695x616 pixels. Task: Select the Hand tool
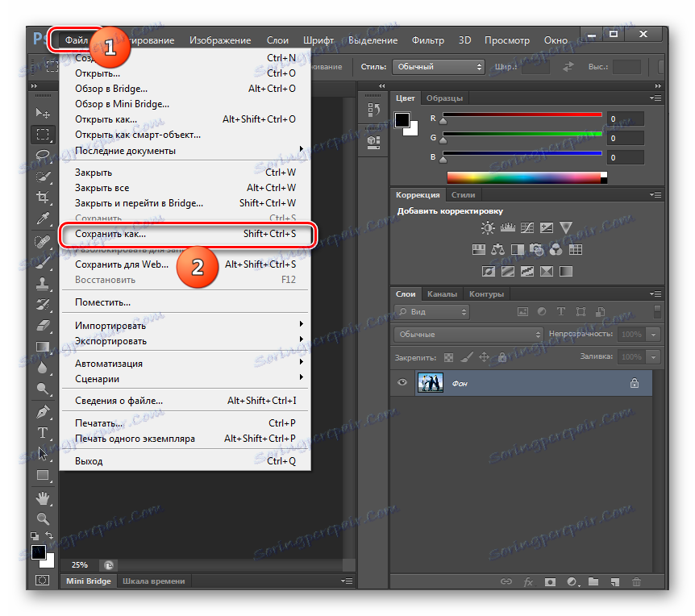click(43, 498)
